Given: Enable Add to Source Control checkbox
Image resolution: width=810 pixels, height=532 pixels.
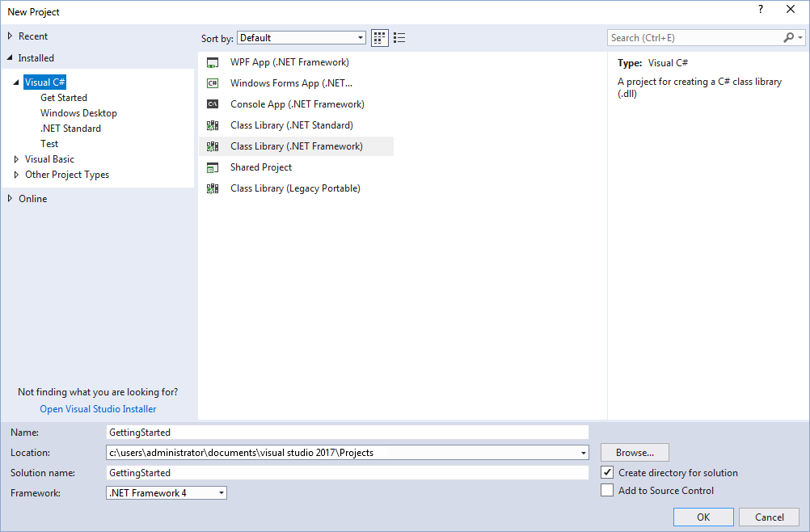Looking at the screenshot, I should (x=607, y=490).
